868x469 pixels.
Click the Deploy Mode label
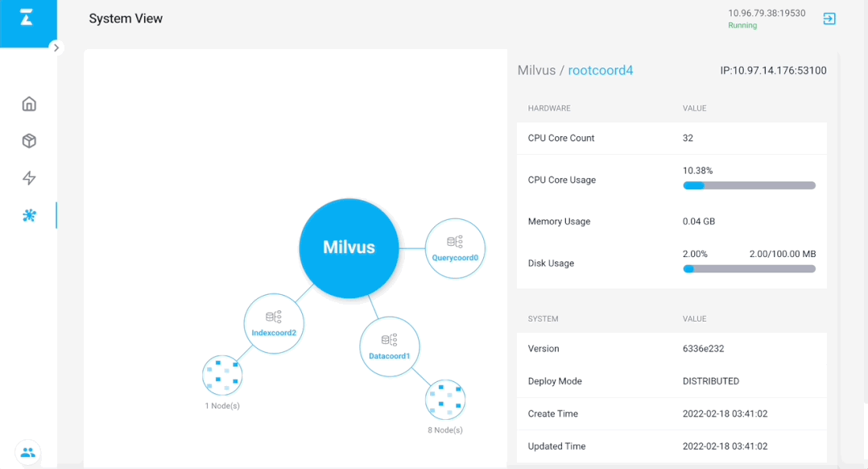tap(555, 381)
